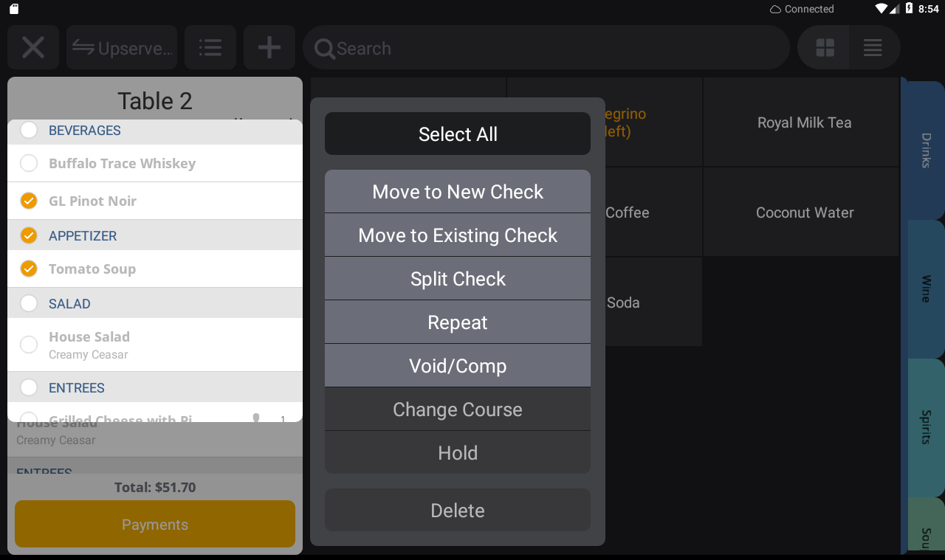The width and height of the screenshot is (945, 560).
Task: Uncheck the GL Pinot Noir item
Action: click(x=29, y=201)
